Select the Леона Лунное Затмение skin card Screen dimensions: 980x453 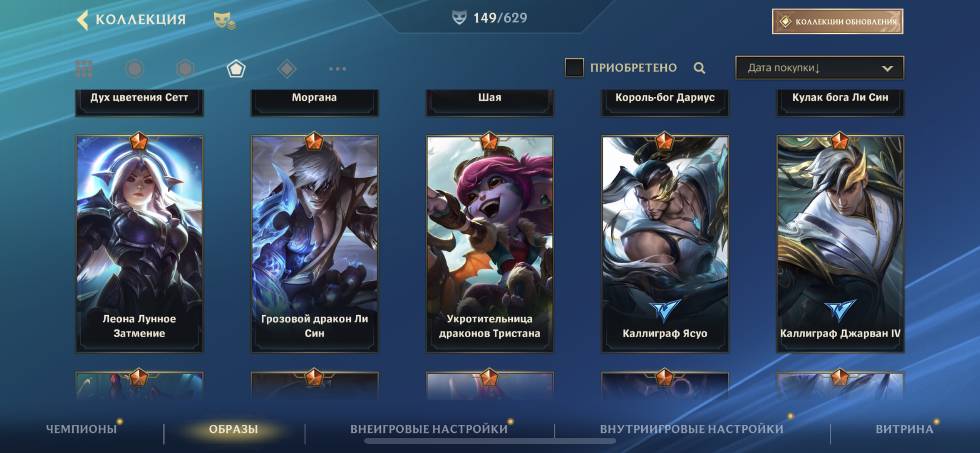pos(139,244)
